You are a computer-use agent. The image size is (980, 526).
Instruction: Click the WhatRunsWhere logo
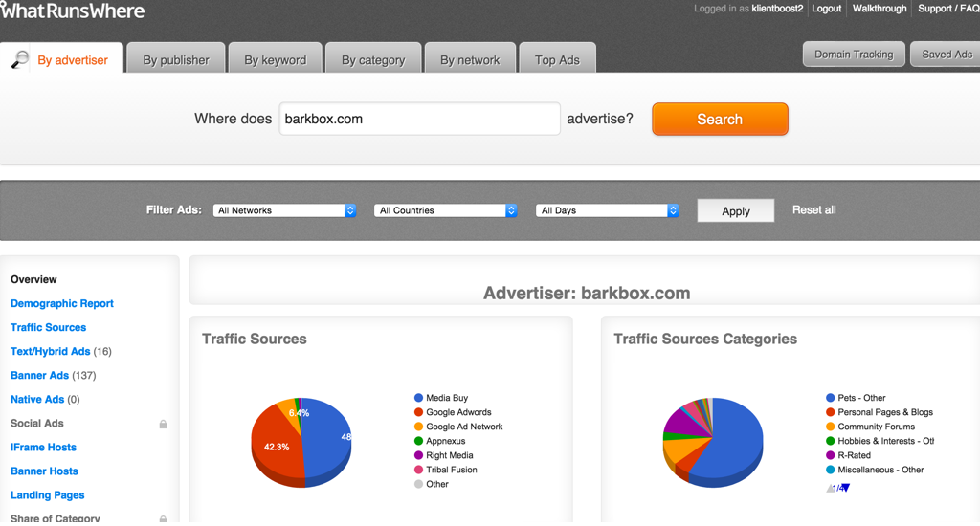coord(73,10)
